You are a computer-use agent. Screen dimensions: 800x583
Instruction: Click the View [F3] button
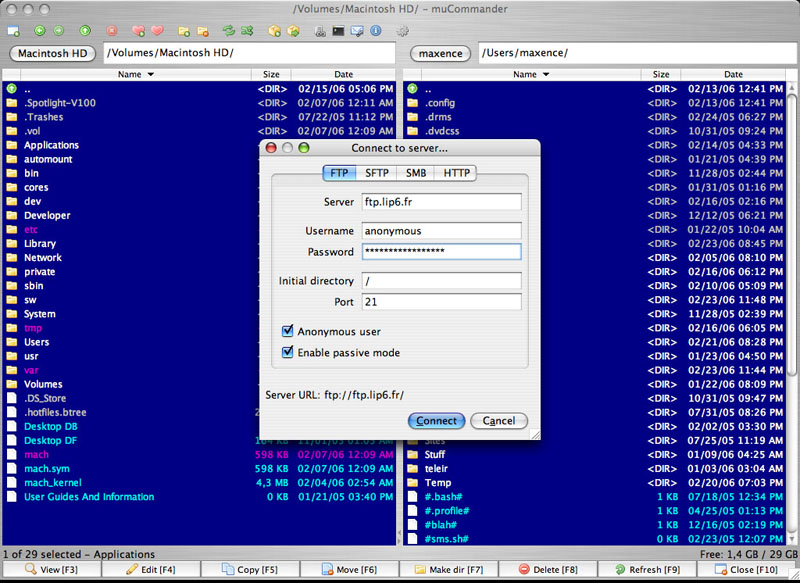tap(52, 569)
